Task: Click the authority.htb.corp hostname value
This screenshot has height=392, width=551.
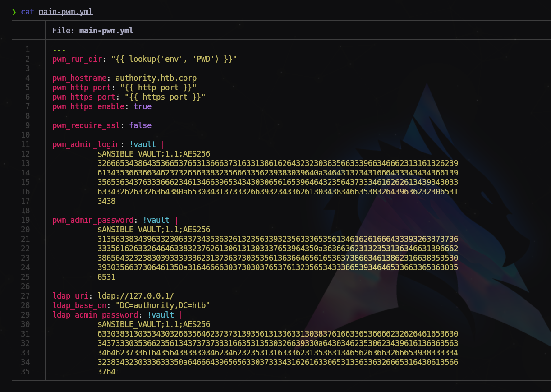Action: [156, 78]
